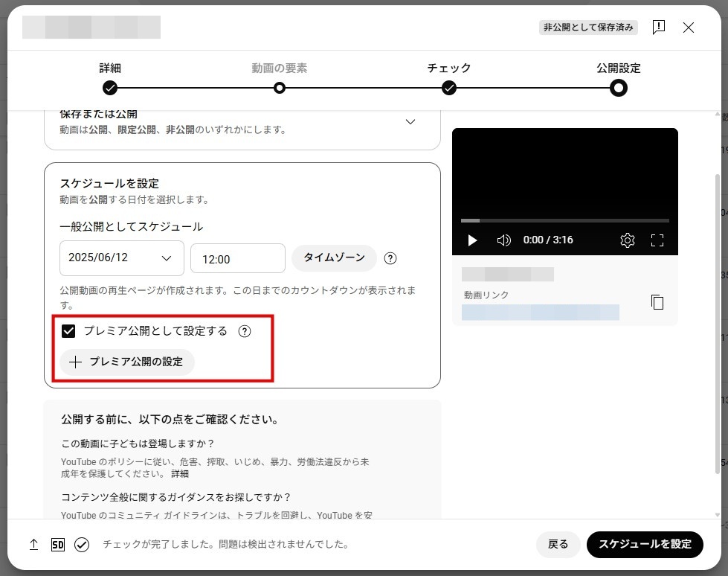This screenshot has height=576, width=728.
Task: Click the 0:00 / 3:16 time display
Action: 548,240
